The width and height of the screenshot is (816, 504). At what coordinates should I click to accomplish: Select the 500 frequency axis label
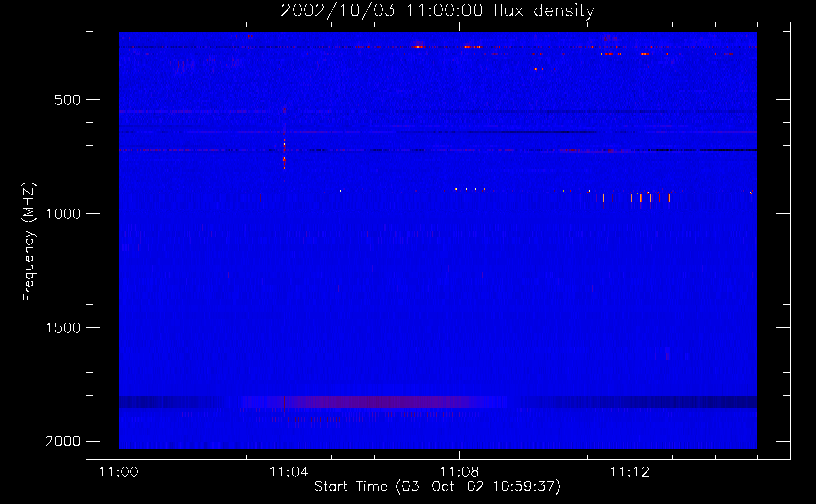[x=68, y=100]
